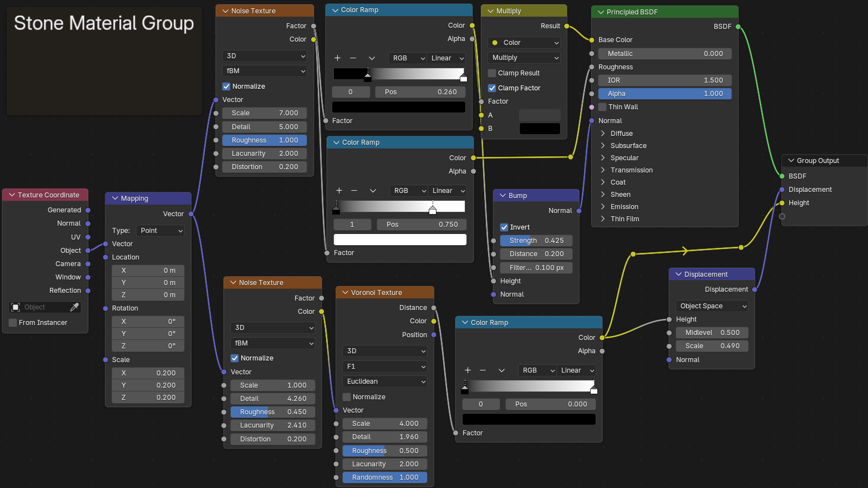Click the Mapping node Vector output socket
Image resolution: width=868 pixels, height=488 pixels.
[191, 214]
